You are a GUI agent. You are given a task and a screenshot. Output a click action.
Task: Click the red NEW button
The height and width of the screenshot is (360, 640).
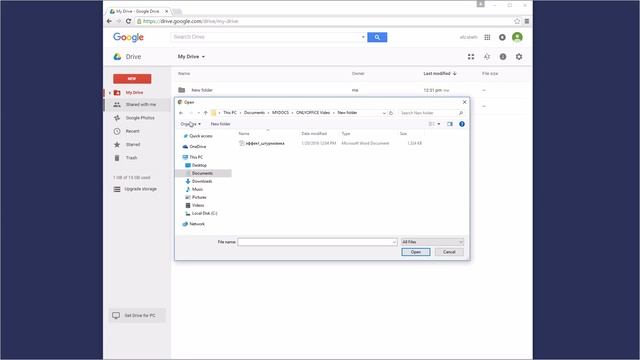(x=132, y=78)
